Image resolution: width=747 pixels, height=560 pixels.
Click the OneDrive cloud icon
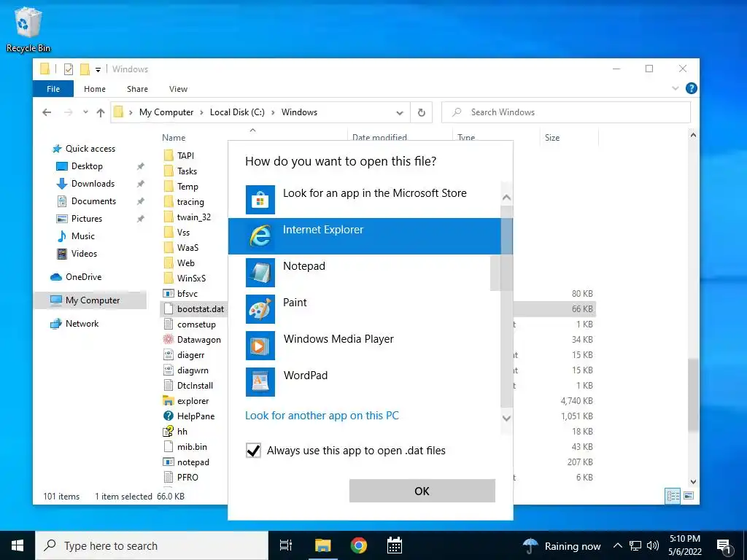(56, 276)
